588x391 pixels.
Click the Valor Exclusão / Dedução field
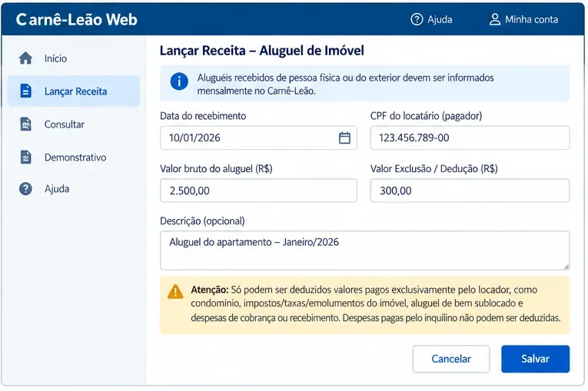tap(470, 191)
